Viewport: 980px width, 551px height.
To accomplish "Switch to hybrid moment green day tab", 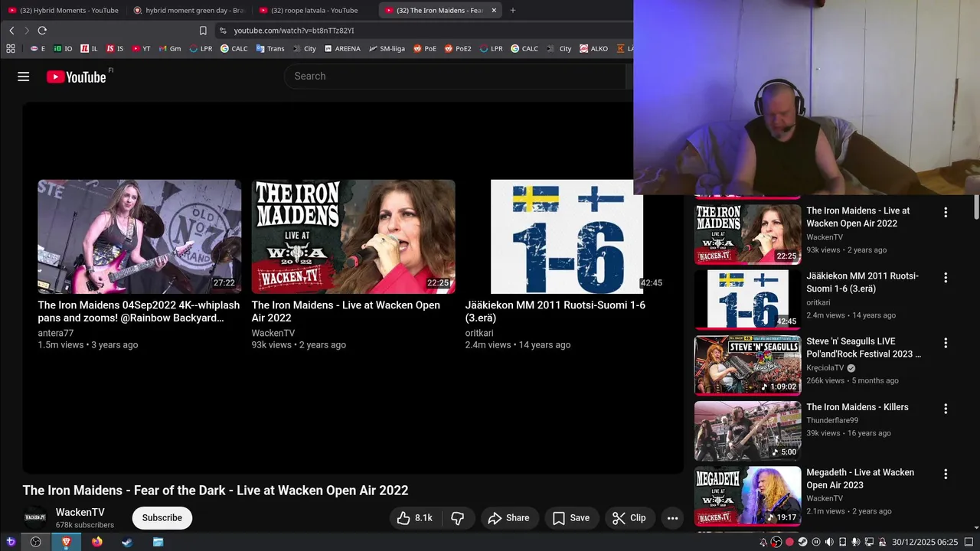I will (x=189, y=10).
